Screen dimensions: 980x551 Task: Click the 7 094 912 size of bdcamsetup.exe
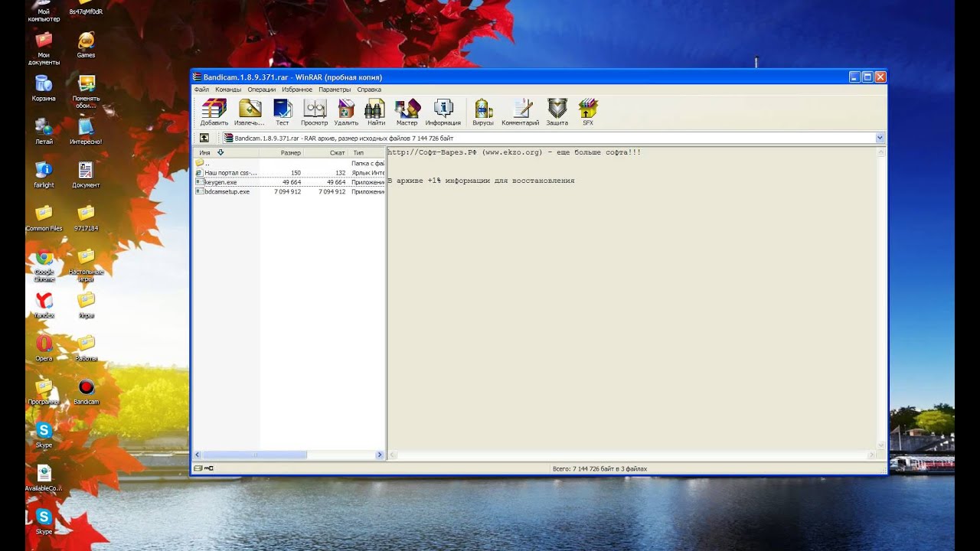point(288,191)
